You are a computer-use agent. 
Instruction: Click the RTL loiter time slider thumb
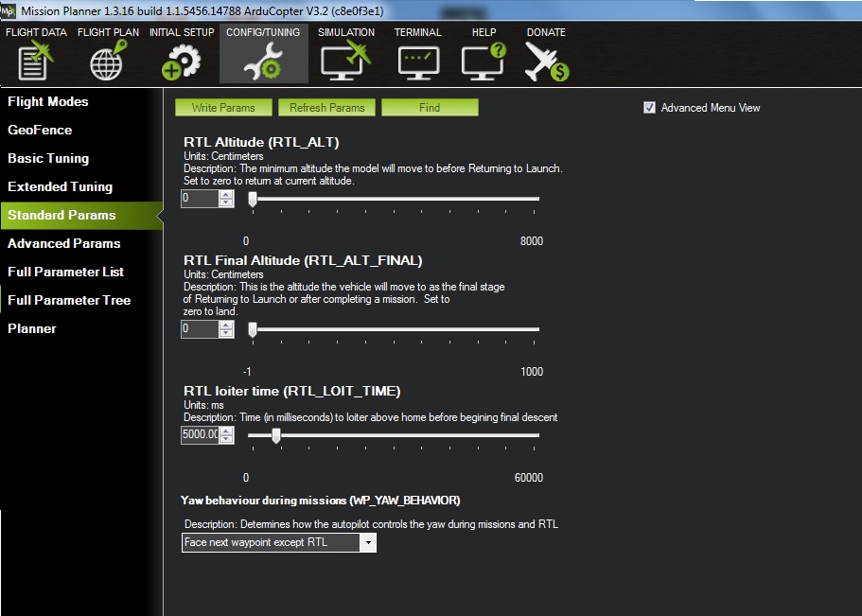point(276,435)
